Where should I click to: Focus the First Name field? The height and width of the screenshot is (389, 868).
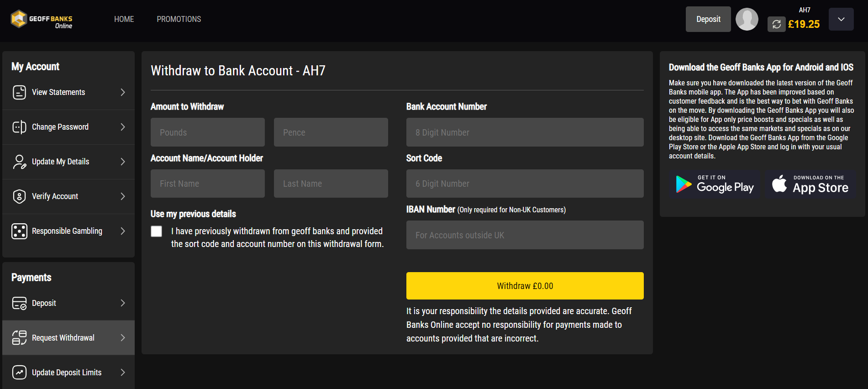pyautogui.click(x=208, y=184)
